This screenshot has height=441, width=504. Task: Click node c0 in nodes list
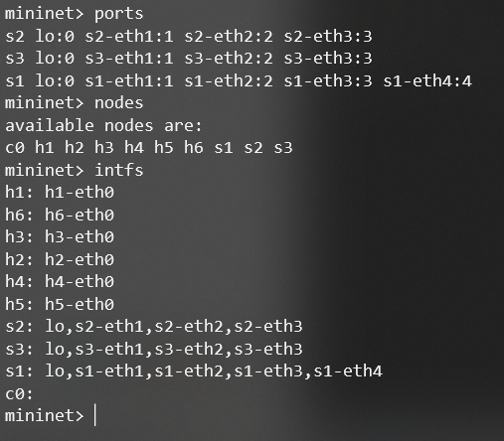click(15, 147)
